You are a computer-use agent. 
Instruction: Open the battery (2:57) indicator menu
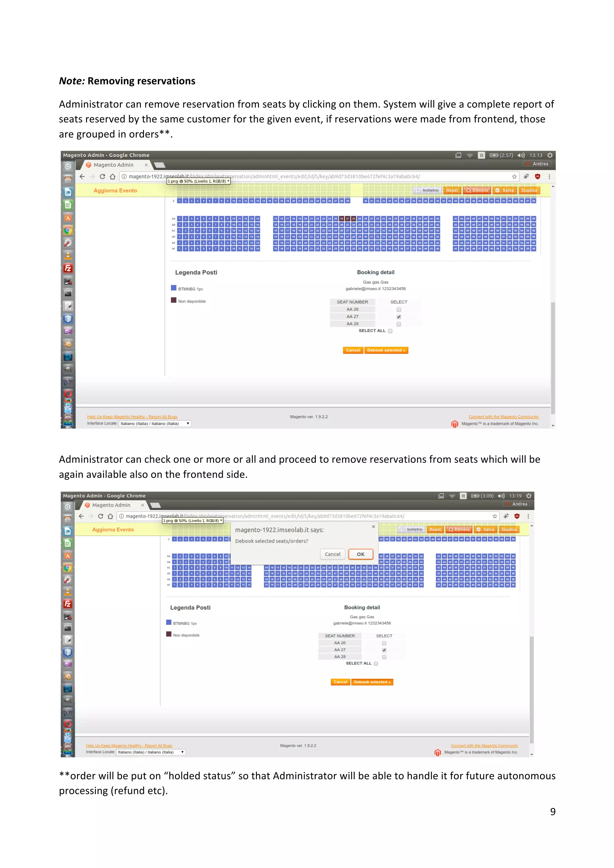[x=501, y=155]
